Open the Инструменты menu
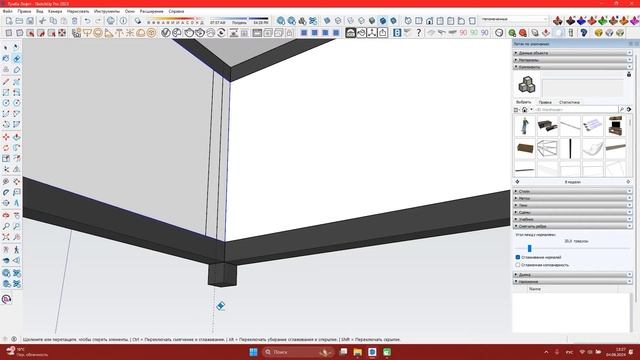This screenshot has width=640, height=360. (107, 11)
